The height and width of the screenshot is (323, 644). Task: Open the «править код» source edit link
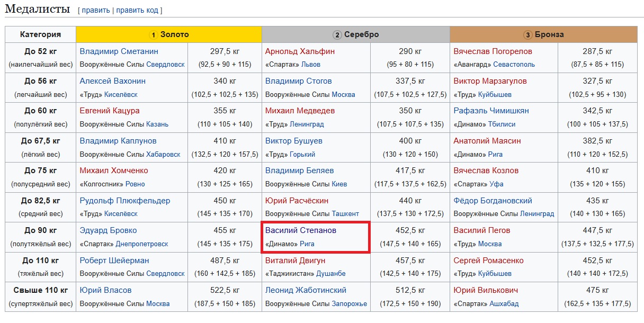pos(138,10)
